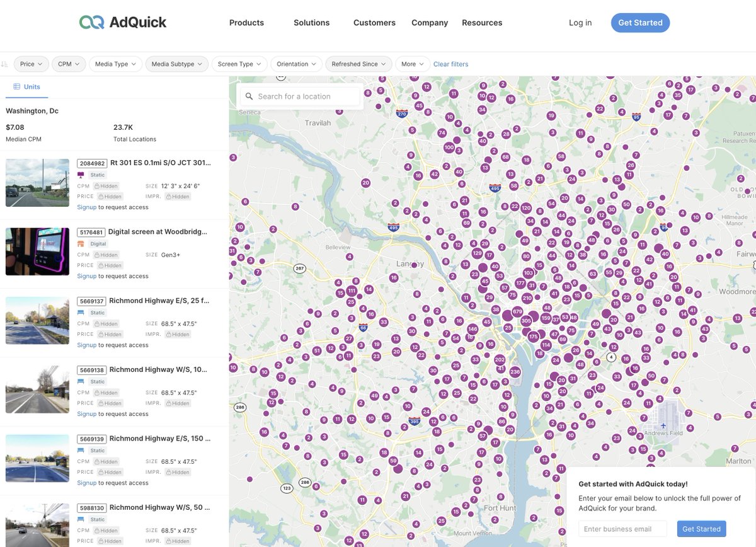Click the Units tab table icon
The width and height of the screenshot is (756, 547).
[16, 87]
